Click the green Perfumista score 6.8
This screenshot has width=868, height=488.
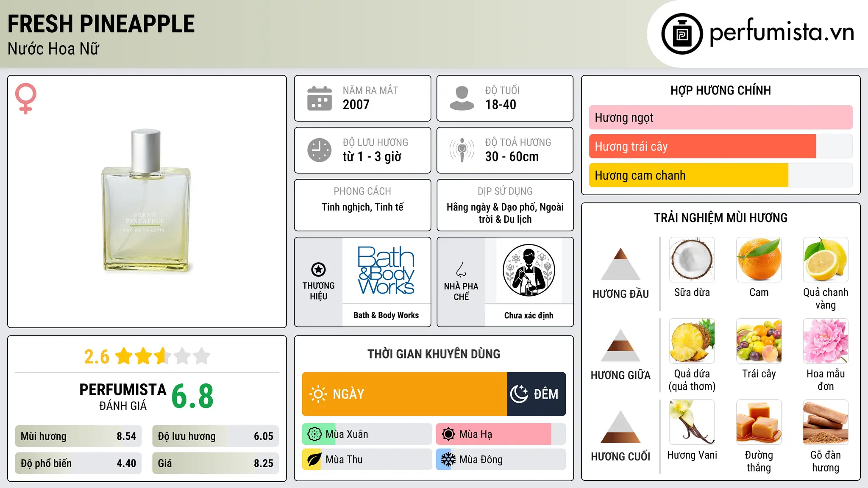coord(192,396)
